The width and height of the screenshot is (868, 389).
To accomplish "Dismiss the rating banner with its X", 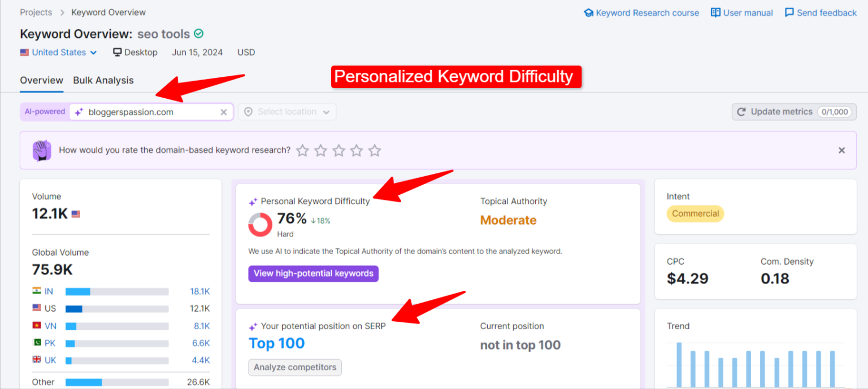I will tap(841, 150).
